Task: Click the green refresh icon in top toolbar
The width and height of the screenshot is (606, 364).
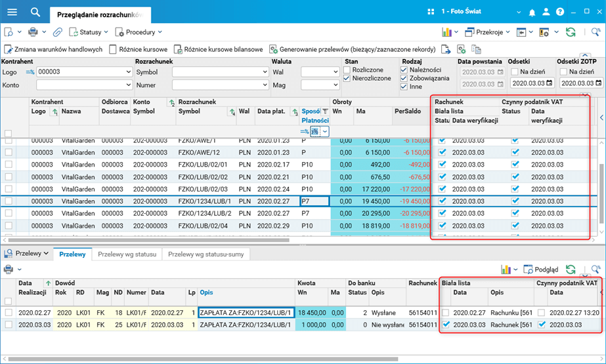Action: (571, 31)
